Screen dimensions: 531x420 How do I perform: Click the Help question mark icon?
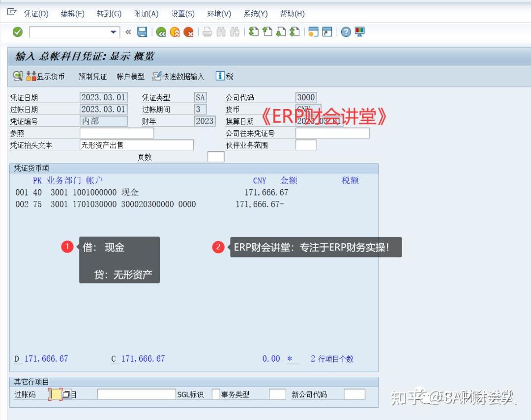click(x=346, y=31)
